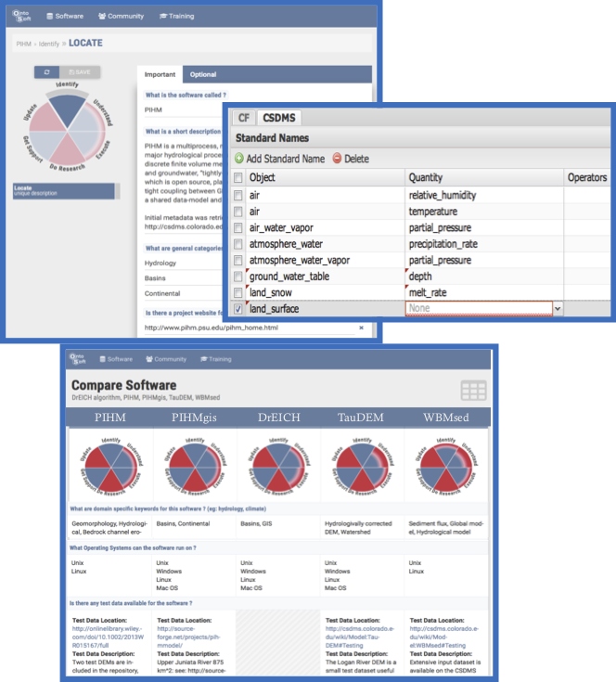Open Training menu in the Compare Software window
The width and height of the screenshot is (616, 682).
click(216, 359)
